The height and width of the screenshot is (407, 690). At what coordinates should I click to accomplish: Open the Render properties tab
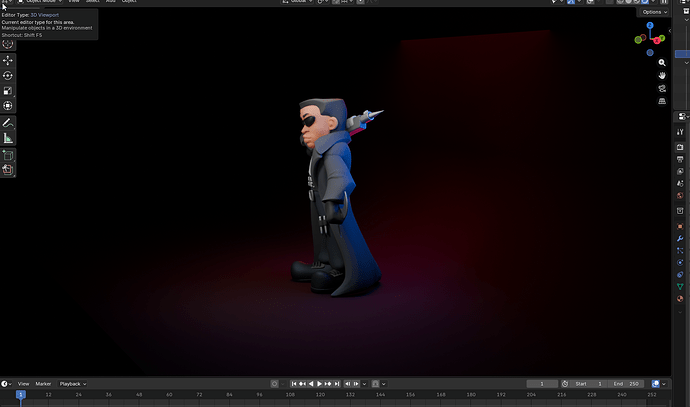pos(680,147)
